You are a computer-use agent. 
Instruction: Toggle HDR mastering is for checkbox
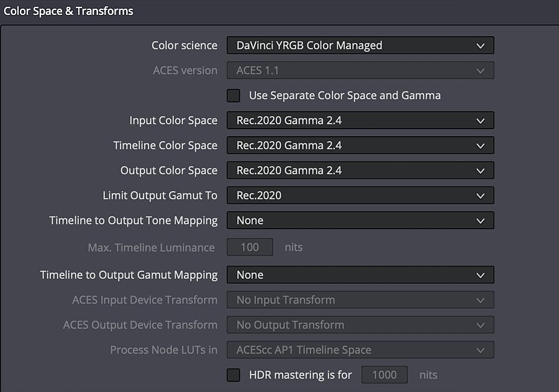click(234, 375)
